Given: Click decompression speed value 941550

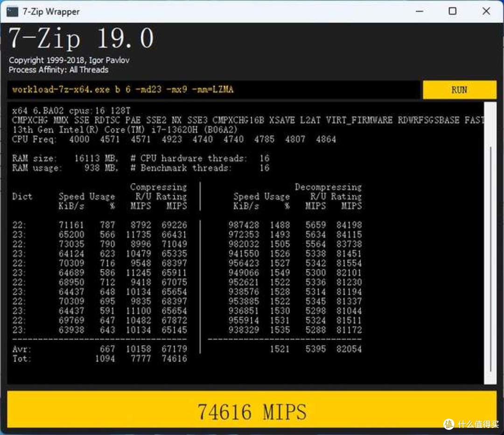Looking at the screenshot, I should pyautogui.click(x=244, y=254).
